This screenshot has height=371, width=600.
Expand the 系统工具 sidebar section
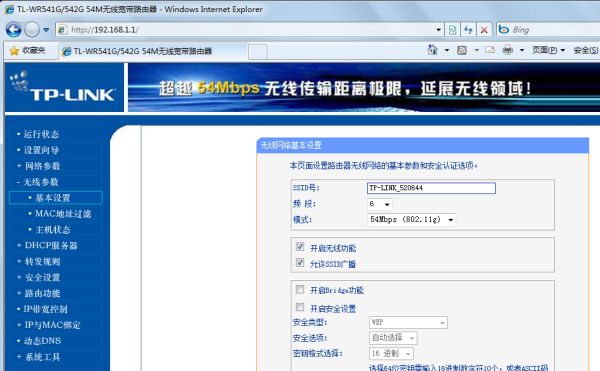42,357
